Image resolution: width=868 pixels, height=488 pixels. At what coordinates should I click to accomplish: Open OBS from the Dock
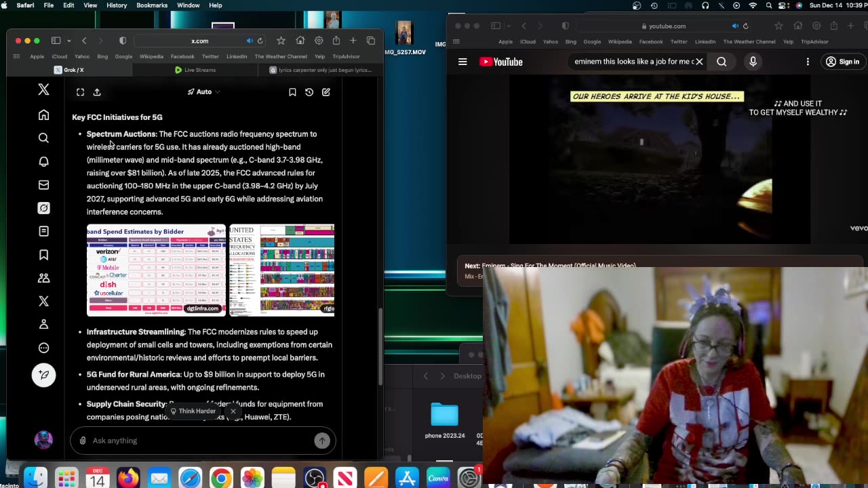[x=315, y=479]
